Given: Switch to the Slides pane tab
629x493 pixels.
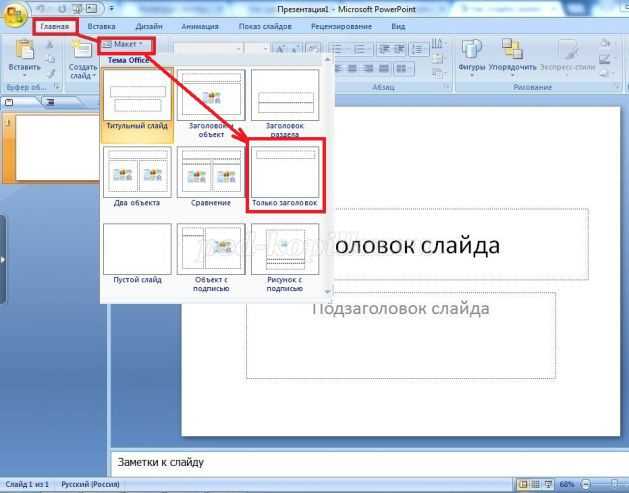Looking at the screenshot, I should pyautogui.click(x=20, y=102).
